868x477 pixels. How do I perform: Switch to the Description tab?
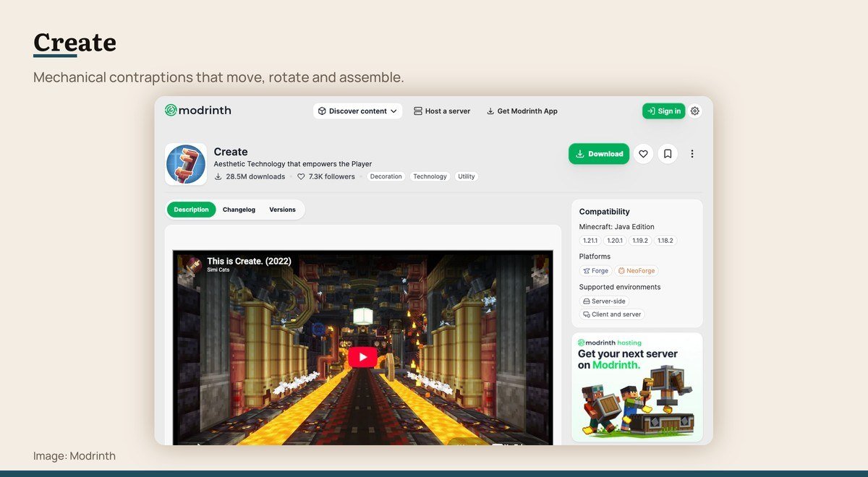pyautogui.click(x=191, y=210)
